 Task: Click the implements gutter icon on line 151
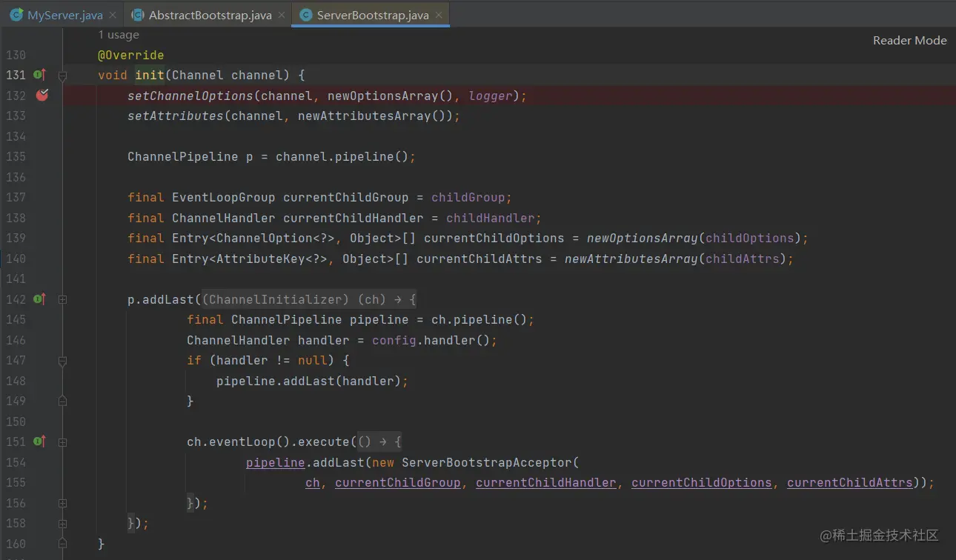click(40, 441)
